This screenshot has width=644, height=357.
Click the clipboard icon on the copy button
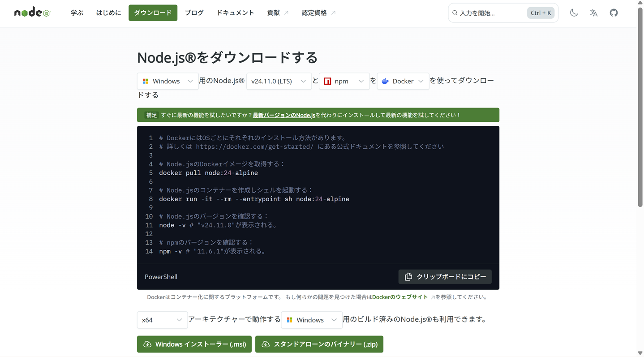pos(408,276)
